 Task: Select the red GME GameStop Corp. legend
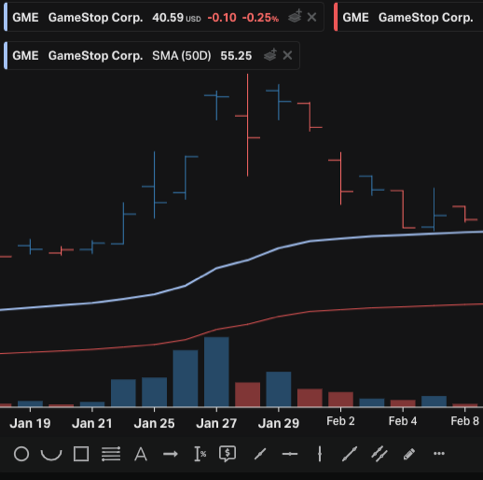(408, 17)
